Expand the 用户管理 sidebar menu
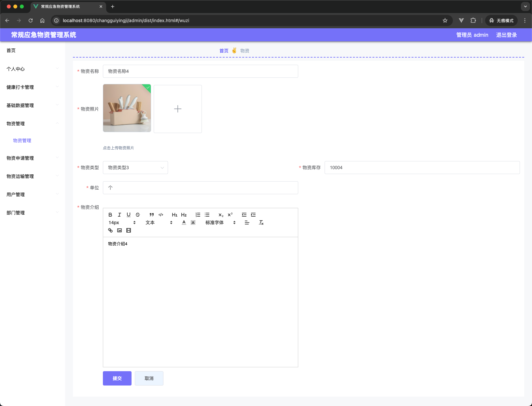 [x=33, y=195]
